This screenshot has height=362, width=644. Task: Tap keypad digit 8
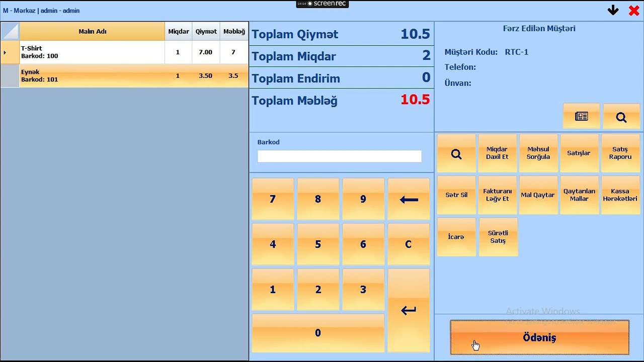[x=318, y=199]
